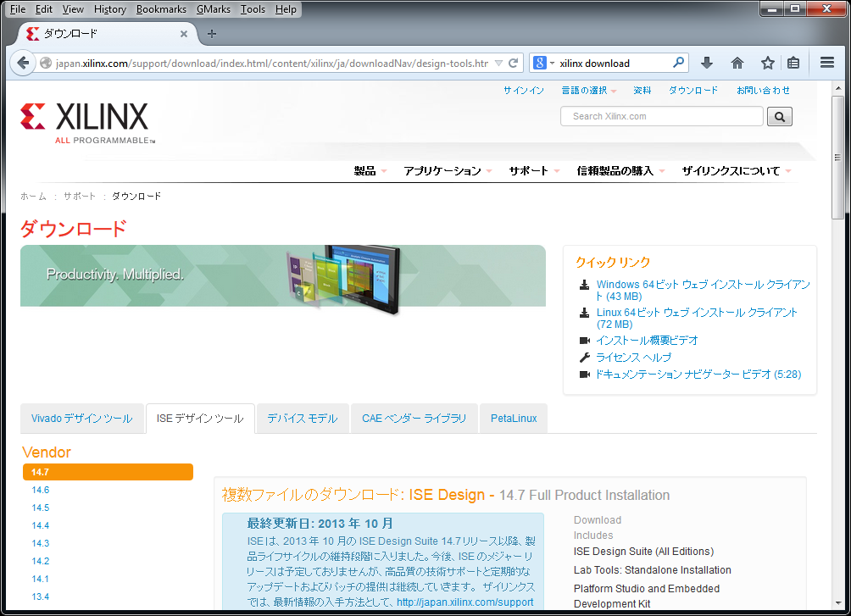Open the インストール概要ビデオ link
851x616 pixels.
(x=647, y=341)
